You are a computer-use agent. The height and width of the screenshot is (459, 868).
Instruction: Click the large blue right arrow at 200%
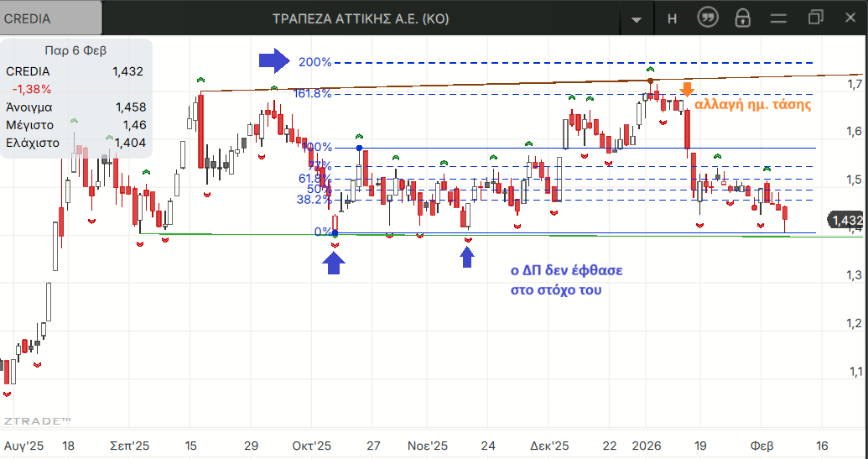pyautogui.click(x=273, y=60)
